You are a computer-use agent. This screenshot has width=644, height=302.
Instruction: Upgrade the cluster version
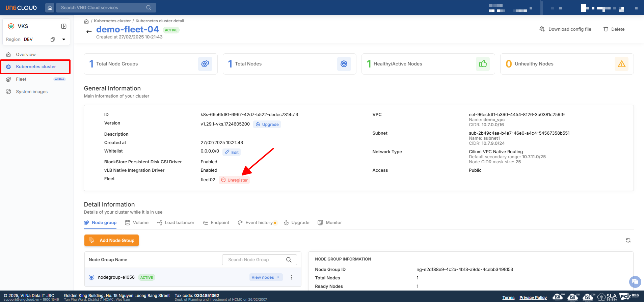(267, 125)
